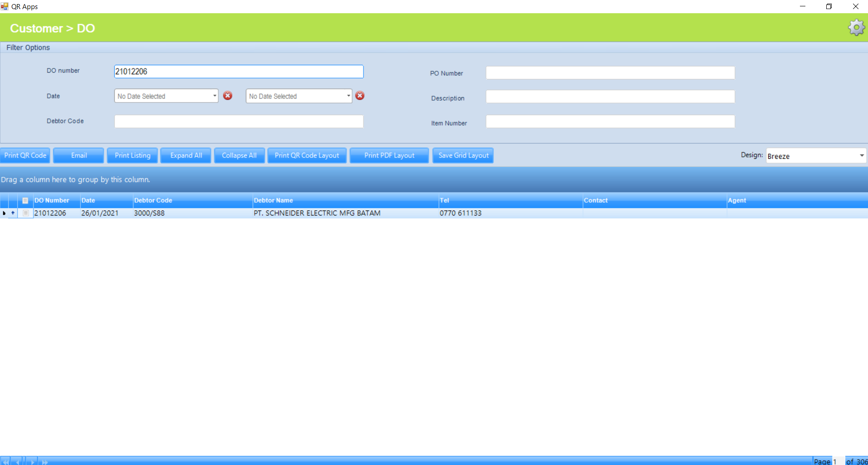Jump to the last page arrow
This screenshot has height=465, width=868.
[44, 462]
